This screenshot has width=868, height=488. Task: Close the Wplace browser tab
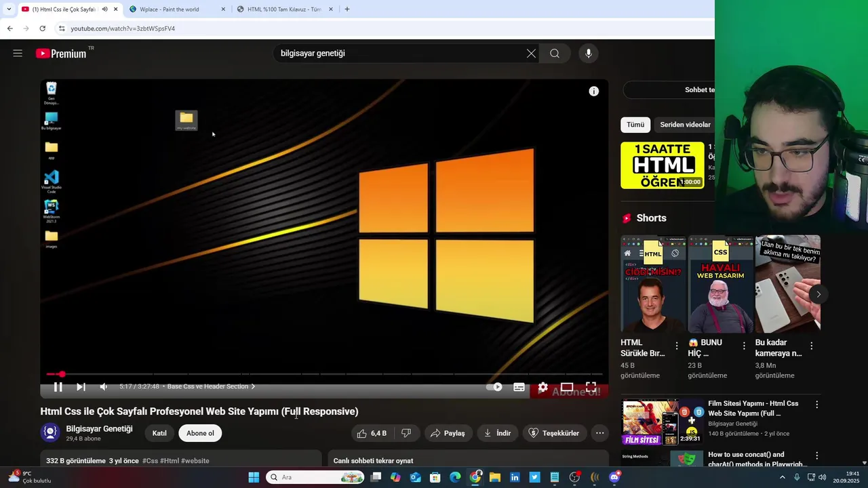coord(223,9)
